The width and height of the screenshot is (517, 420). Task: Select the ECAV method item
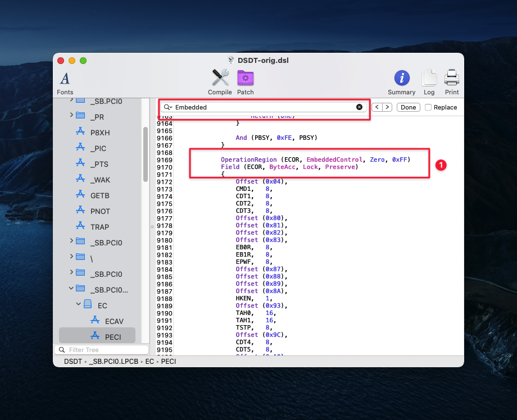point(114,321)
